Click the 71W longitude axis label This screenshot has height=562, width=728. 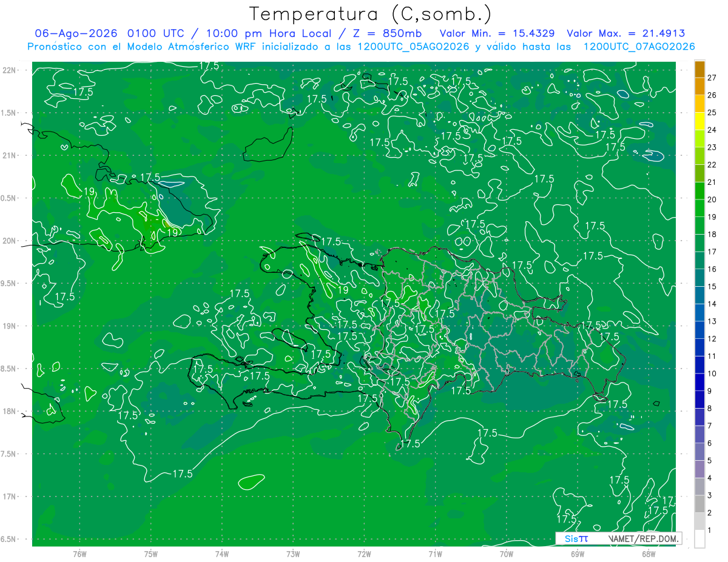point(435,554)
